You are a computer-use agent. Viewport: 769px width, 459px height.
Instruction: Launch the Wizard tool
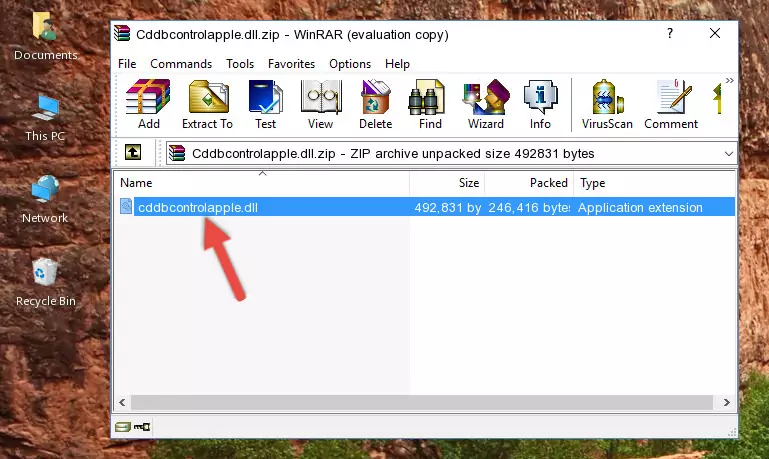coord(486,104)
